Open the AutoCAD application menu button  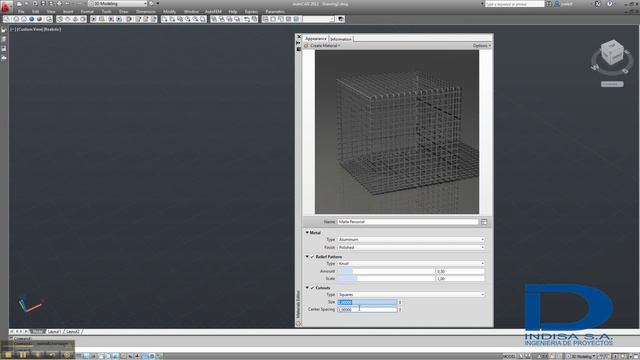click(6, 7)
